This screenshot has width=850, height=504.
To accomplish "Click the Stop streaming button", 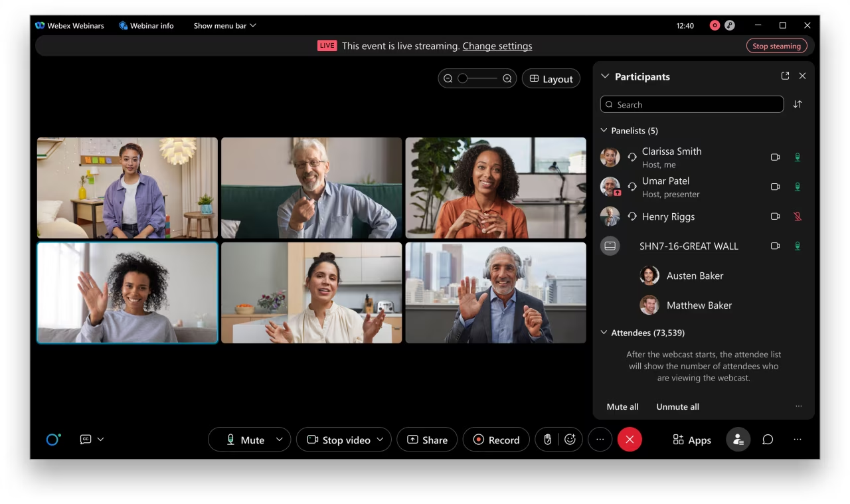I will click(776, 46).
